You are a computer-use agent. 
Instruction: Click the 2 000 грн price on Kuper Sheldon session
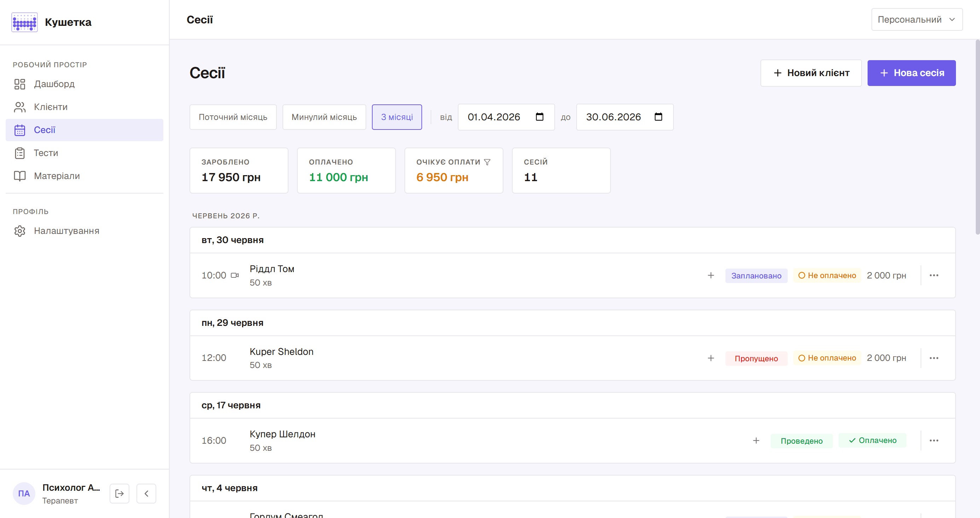point(886,358)
